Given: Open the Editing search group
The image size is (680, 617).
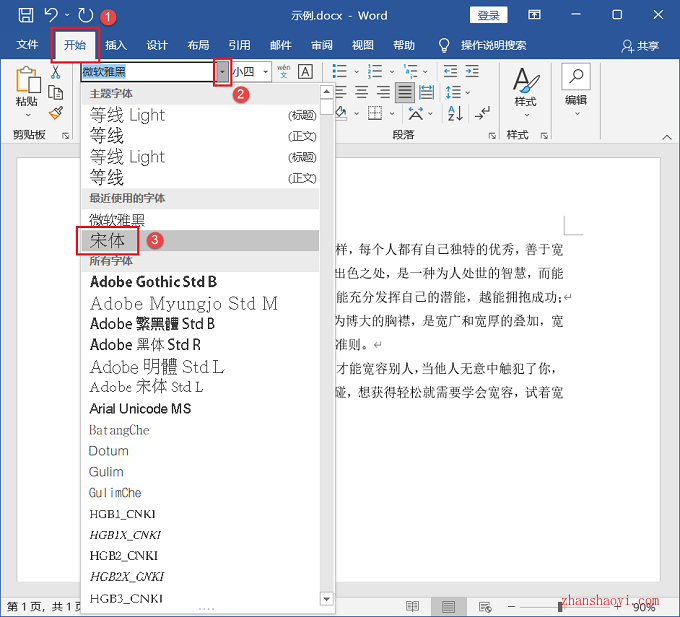Looking at the screenshot, I should coord(576,90).
